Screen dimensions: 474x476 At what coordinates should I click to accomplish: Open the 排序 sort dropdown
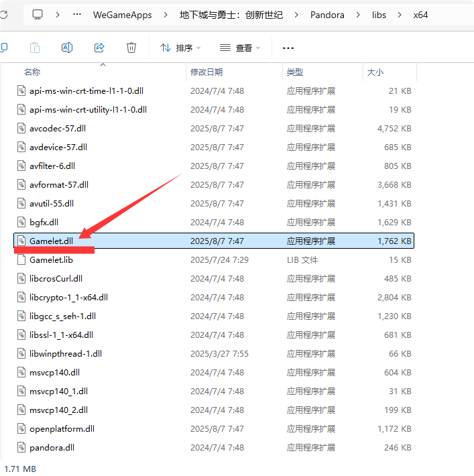point(180,48)
